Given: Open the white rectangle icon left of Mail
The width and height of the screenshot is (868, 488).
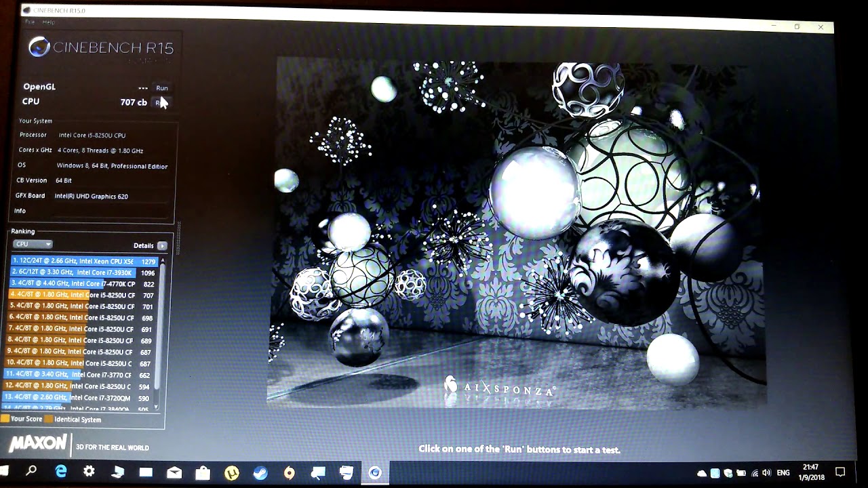Looking at the screenshot, I should coord(146,472).
